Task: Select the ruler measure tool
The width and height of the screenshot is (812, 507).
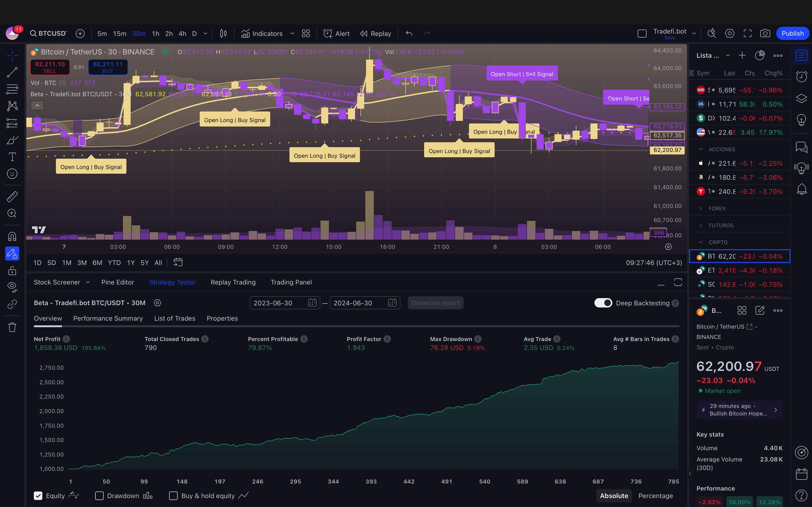Action: click(x=12, y=196)
